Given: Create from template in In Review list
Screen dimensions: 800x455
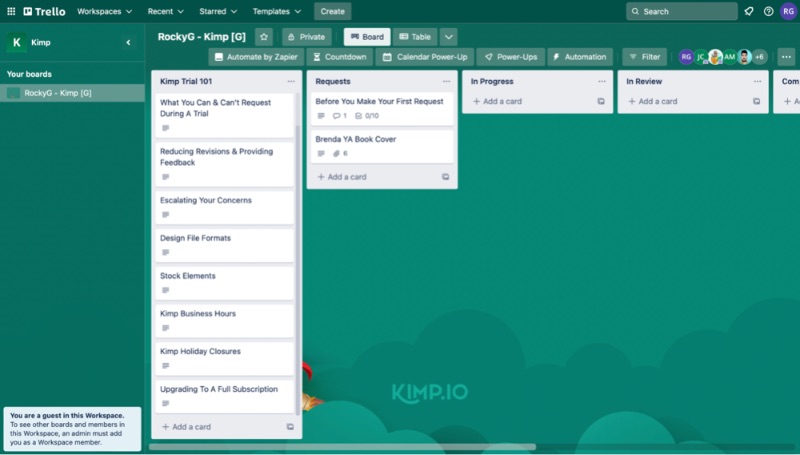Looking at the screenshot, I should (x=756, y=102).
